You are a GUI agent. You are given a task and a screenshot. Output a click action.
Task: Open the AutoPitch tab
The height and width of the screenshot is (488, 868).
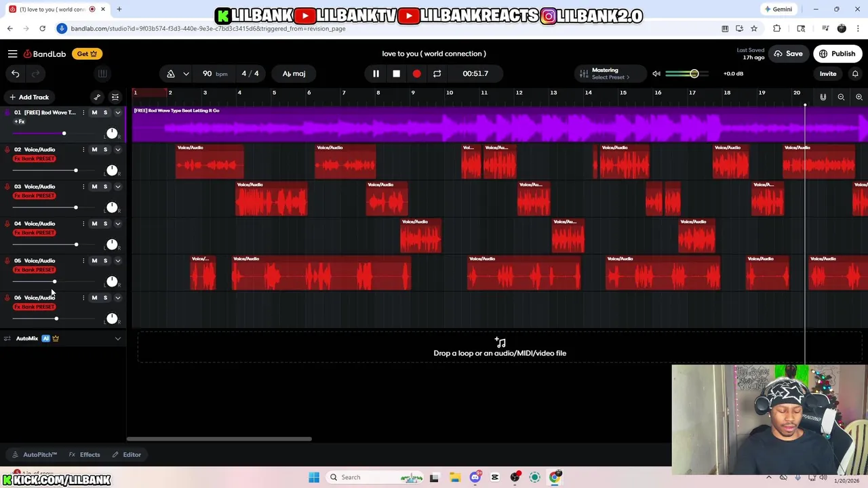point(35,455)
